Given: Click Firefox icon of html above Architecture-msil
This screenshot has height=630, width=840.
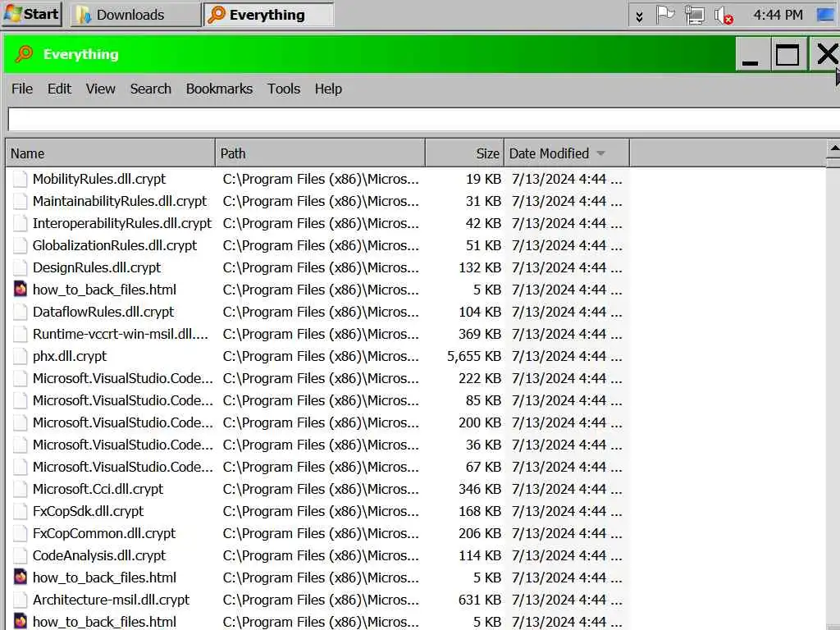Looking at the screenshot, I should (x=21, y=577).
